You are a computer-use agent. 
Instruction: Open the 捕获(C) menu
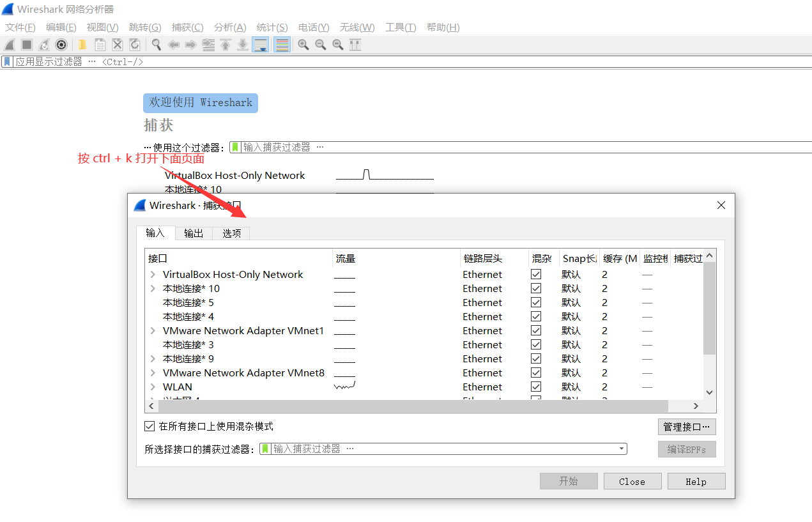[187, 27]
